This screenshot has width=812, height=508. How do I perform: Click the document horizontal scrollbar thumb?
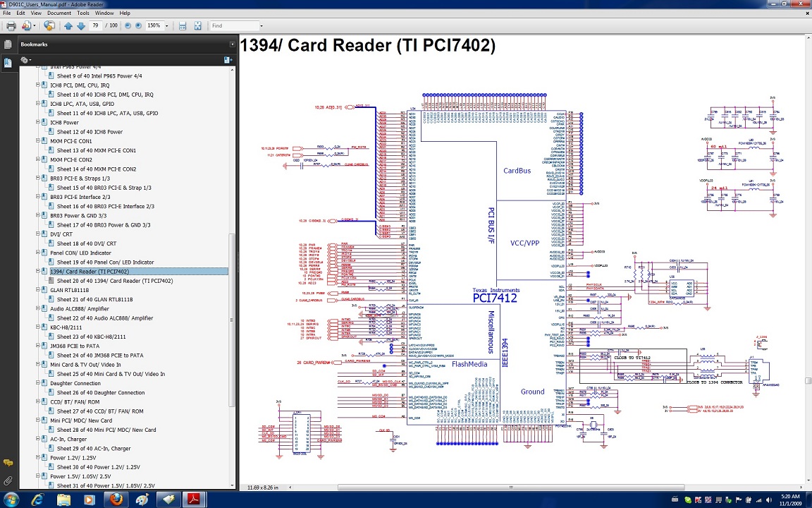pos(511,488)
